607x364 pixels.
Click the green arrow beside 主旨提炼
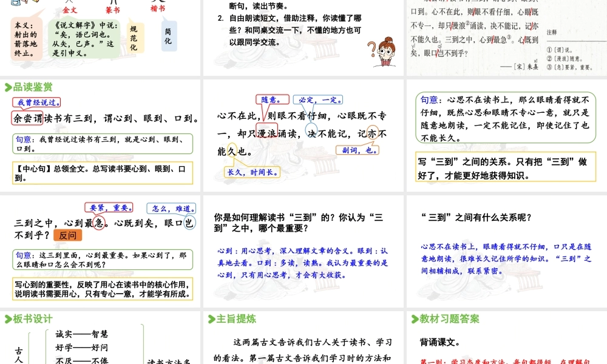pyautogui.click(x=211, y=319)
